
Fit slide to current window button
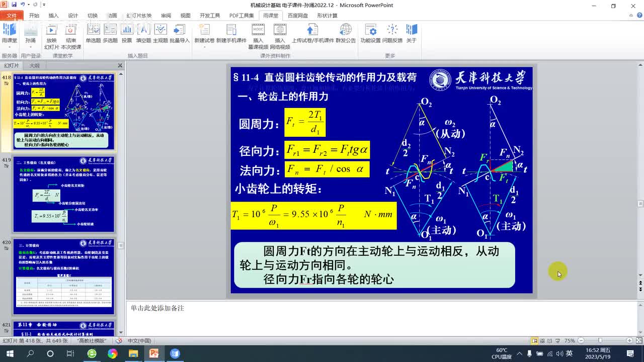click(638, 340)
